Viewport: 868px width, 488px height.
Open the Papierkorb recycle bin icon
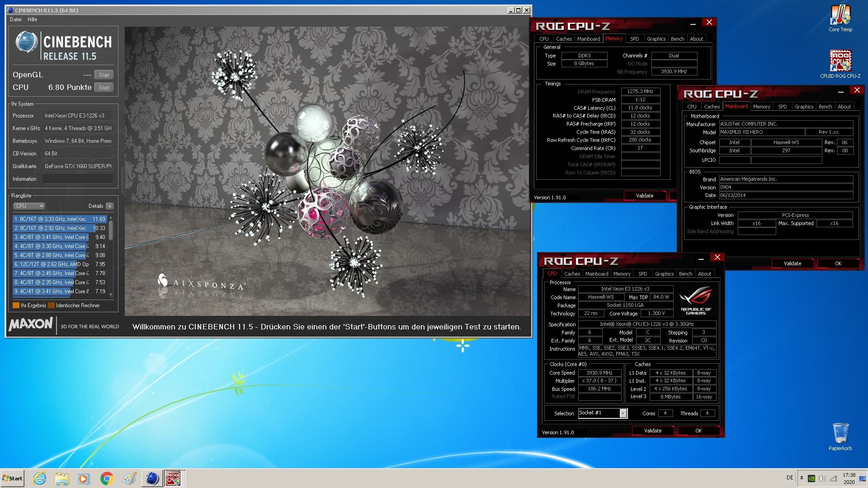(840, 436)
